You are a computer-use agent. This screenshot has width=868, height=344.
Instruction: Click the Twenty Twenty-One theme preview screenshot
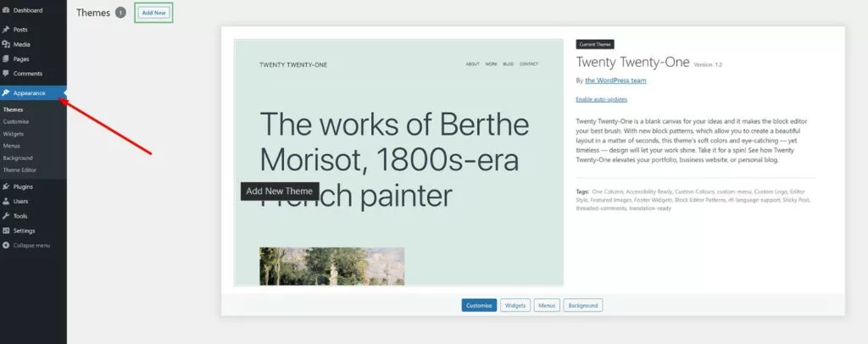click(x=398, y=162)
